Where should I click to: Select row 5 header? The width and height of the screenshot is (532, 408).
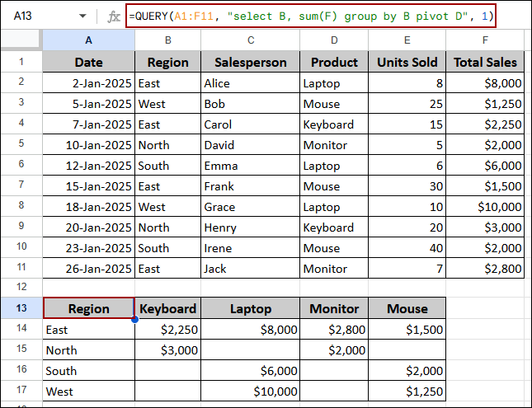coord(21,143)
